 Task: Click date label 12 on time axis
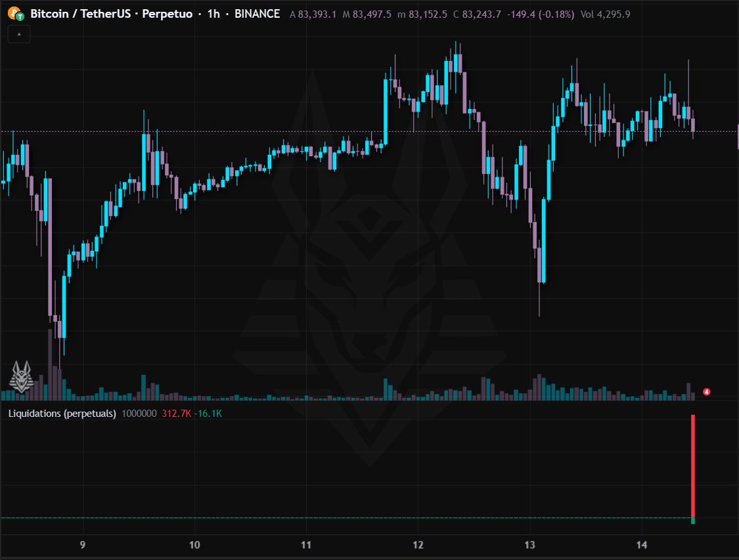(x=418, y=545)
